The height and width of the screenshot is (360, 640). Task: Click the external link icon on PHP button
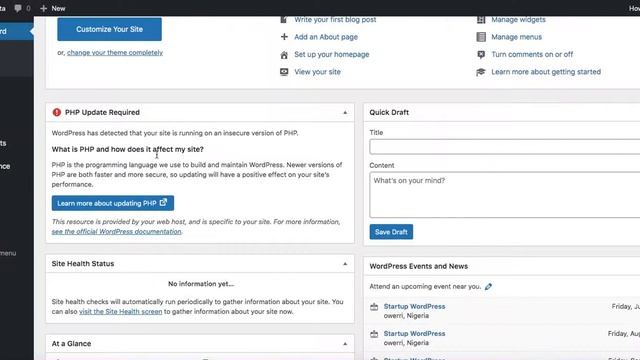[163, 202]
